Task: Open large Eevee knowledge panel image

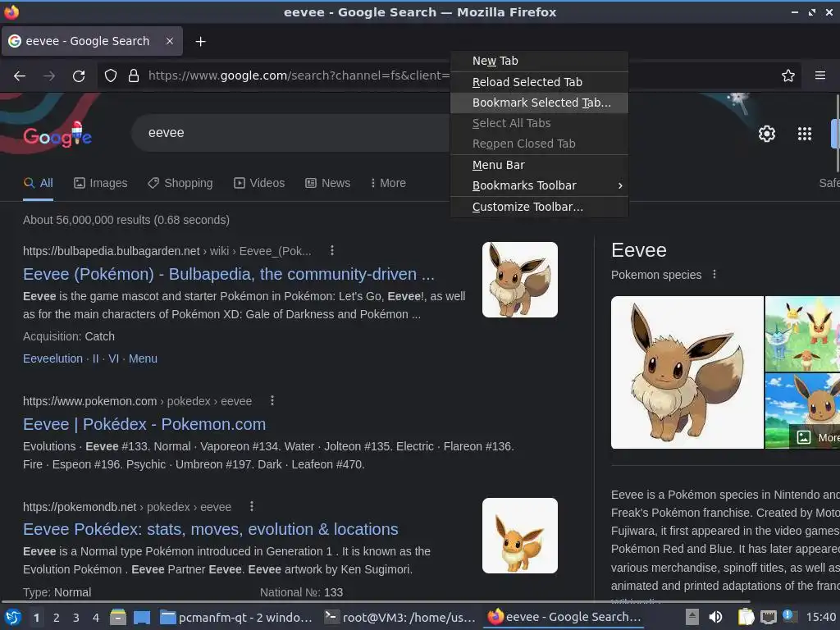Action: pyautogui.click(x=687, y=372)
